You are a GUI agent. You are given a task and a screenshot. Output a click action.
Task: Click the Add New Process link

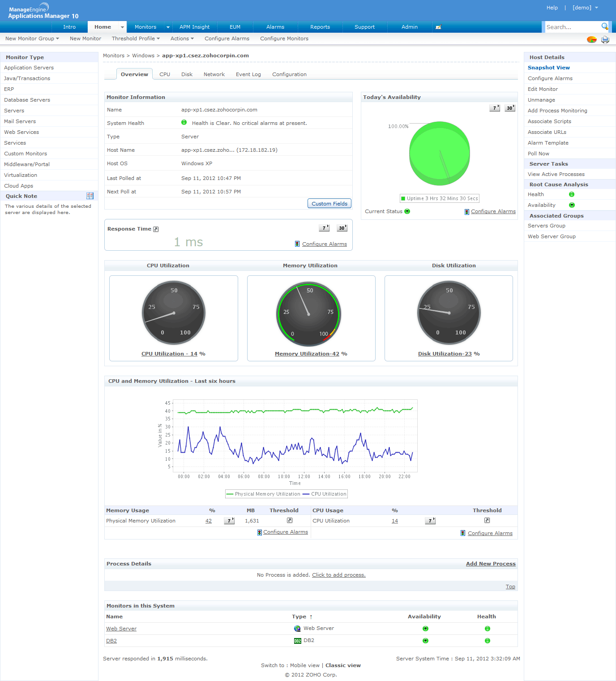pos(491,564)
